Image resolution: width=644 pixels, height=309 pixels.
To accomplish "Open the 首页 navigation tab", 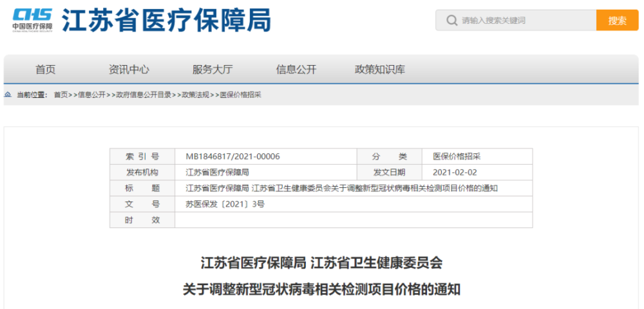I will (45, 70).
